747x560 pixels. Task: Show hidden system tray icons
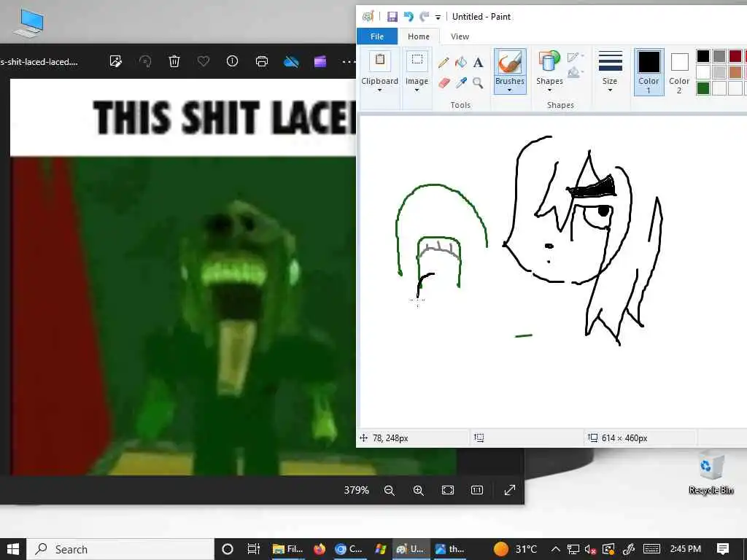point(555,549)
